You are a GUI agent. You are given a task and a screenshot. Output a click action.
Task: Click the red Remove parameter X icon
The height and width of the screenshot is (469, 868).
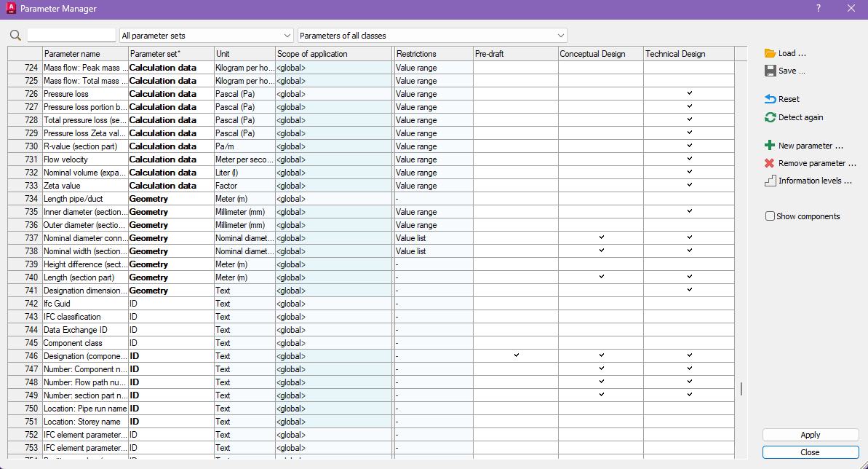tap(770, 163)
